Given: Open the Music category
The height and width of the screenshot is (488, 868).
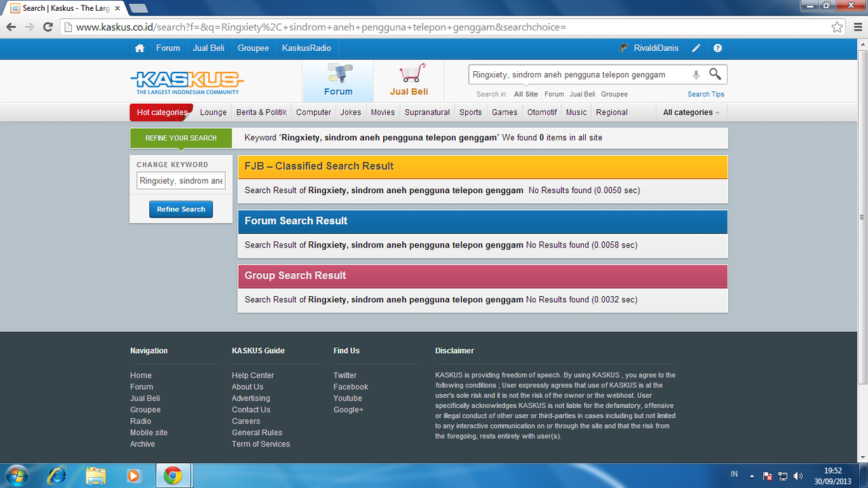Looking at the screenshot, I should tap(576, 113).
